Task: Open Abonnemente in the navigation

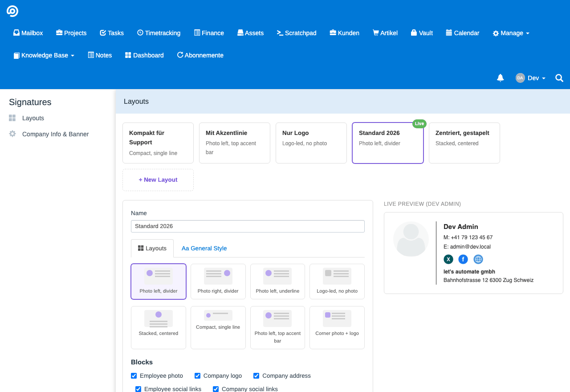Action: 200,55
